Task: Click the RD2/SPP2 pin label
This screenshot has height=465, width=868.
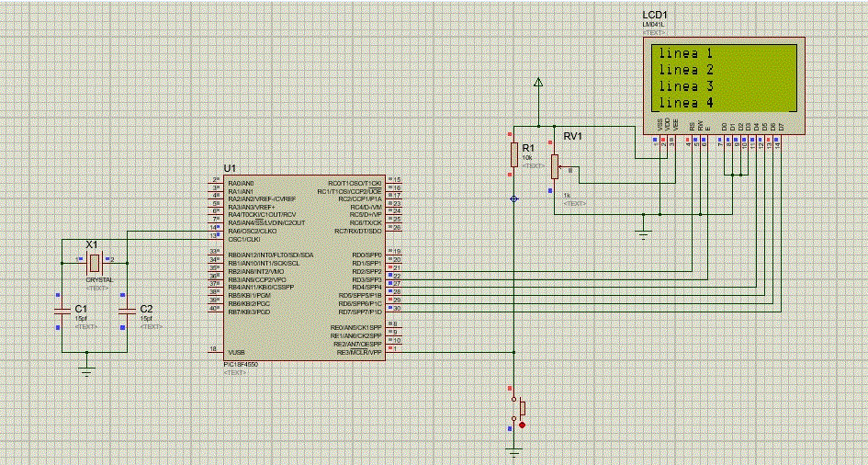Action: tap(367, 271)
